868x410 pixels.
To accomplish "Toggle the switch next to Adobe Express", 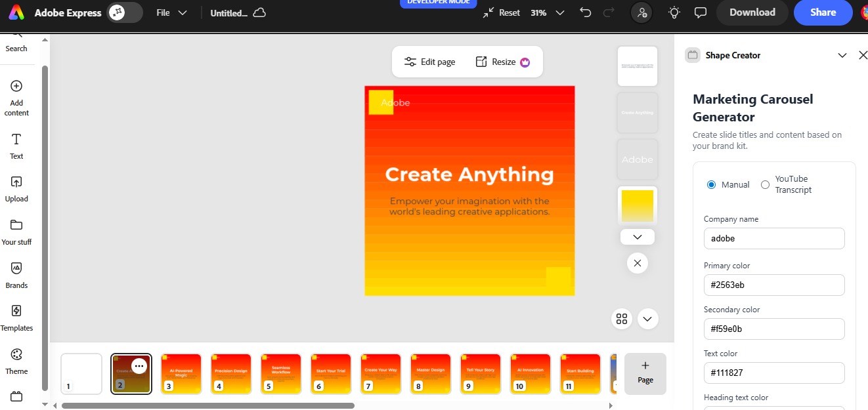I will pos(125,12).
